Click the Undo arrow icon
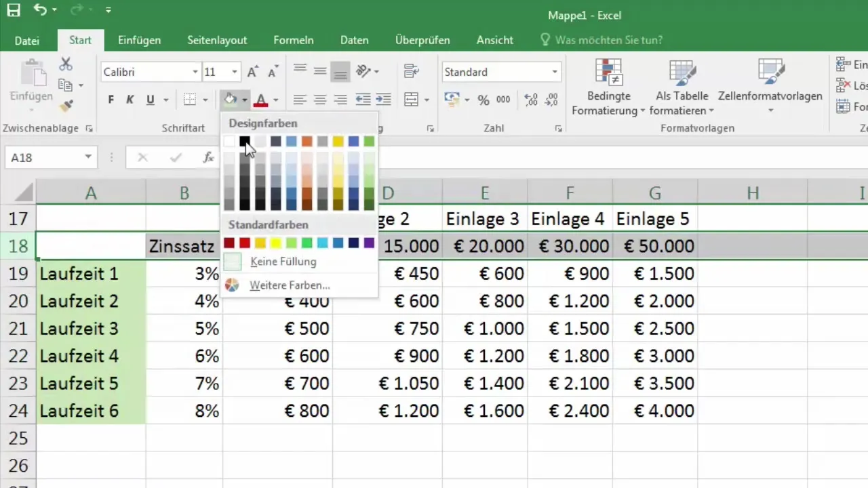868x488 pixels. (41, 10)
